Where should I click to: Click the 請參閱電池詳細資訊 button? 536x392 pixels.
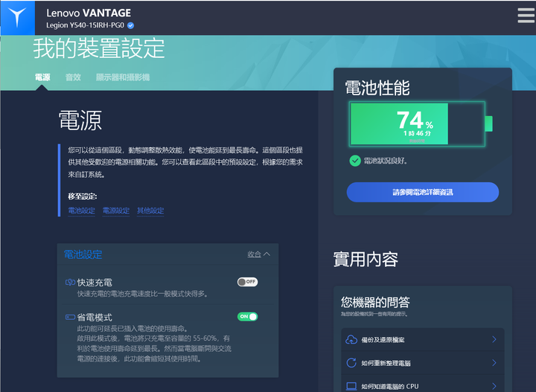tap(423, 192)
